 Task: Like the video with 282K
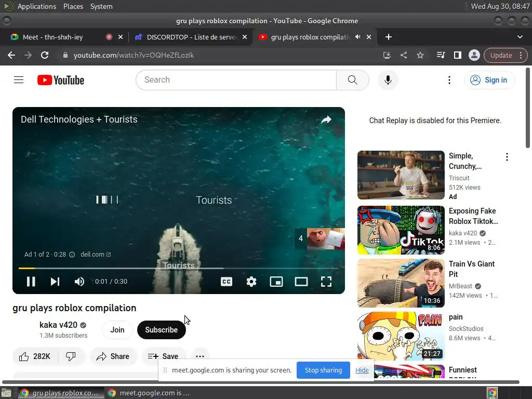35,356
